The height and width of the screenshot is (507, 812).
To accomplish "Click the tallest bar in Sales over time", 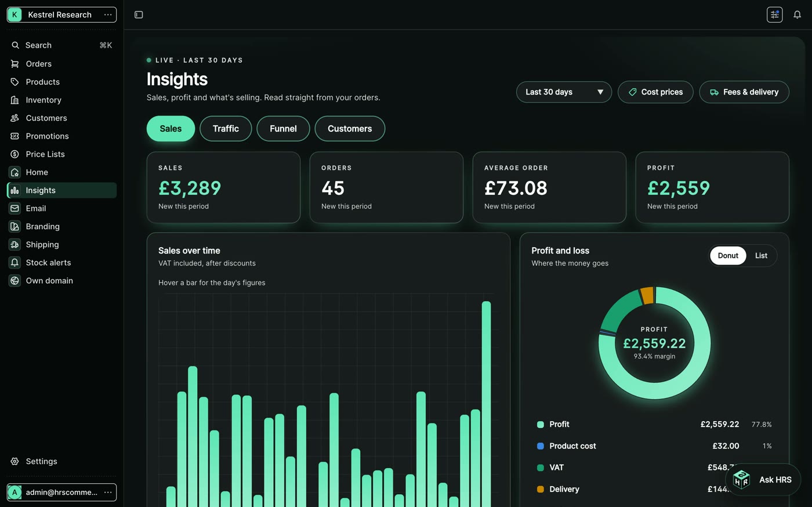I will 486,404.
